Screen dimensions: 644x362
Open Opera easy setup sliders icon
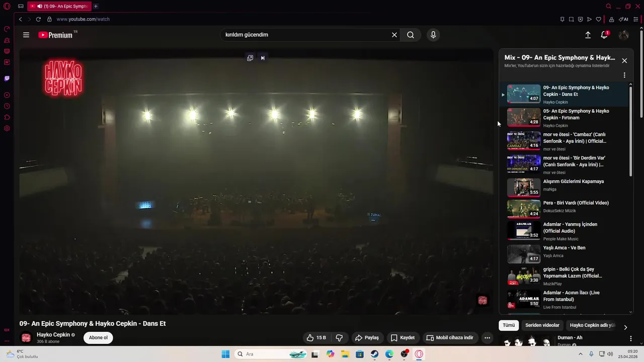[636, 19]
